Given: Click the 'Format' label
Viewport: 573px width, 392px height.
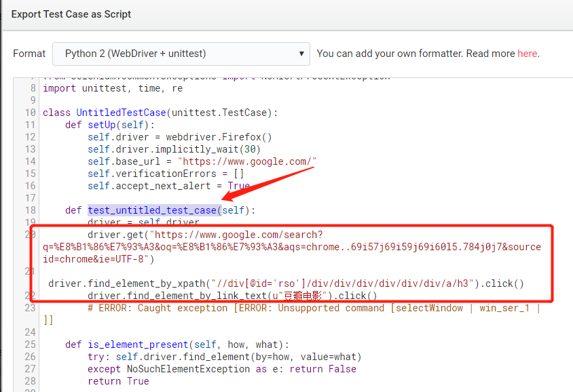Looking at the screenshot, I should coord(29,54).
